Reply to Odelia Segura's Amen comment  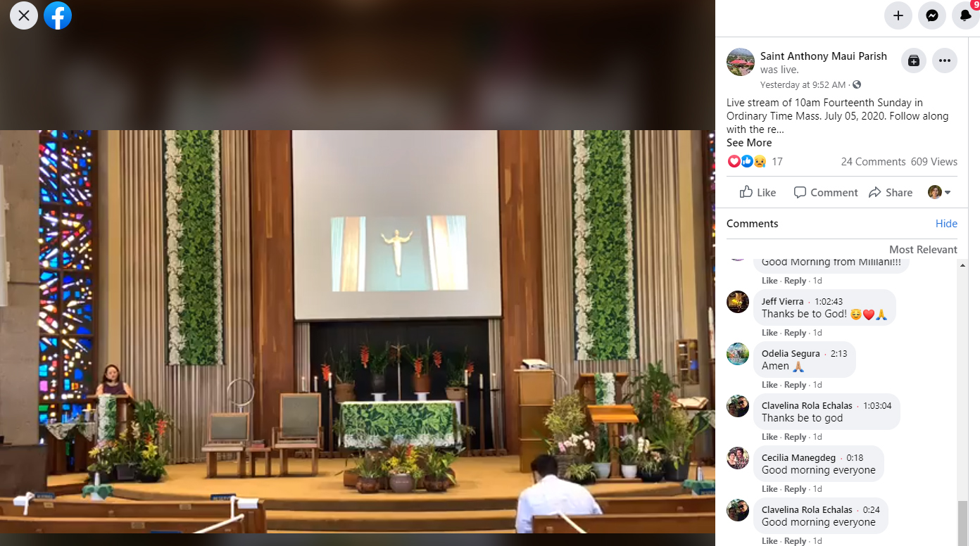tap(795, 385)
